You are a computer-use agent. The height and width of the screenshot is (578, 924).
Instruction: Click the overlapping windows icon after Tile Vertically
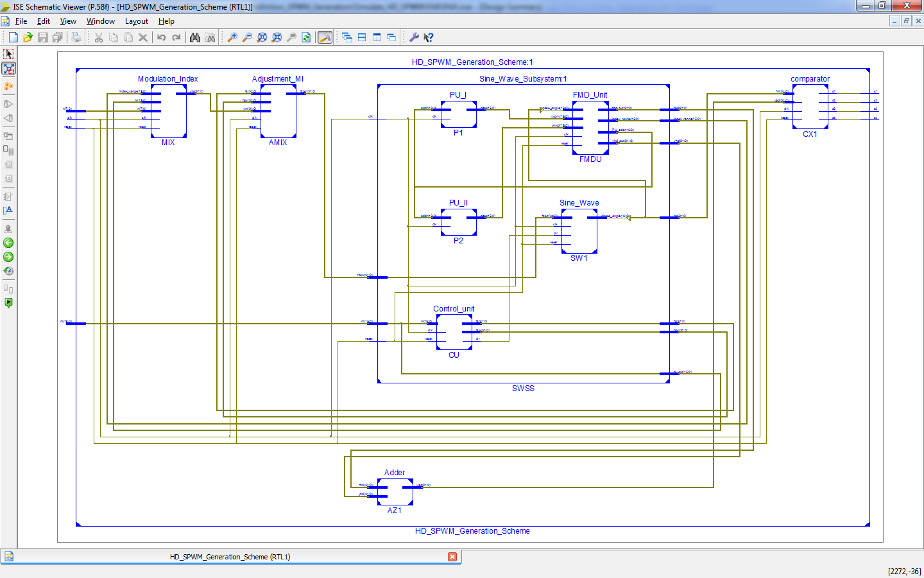point(391,37)
